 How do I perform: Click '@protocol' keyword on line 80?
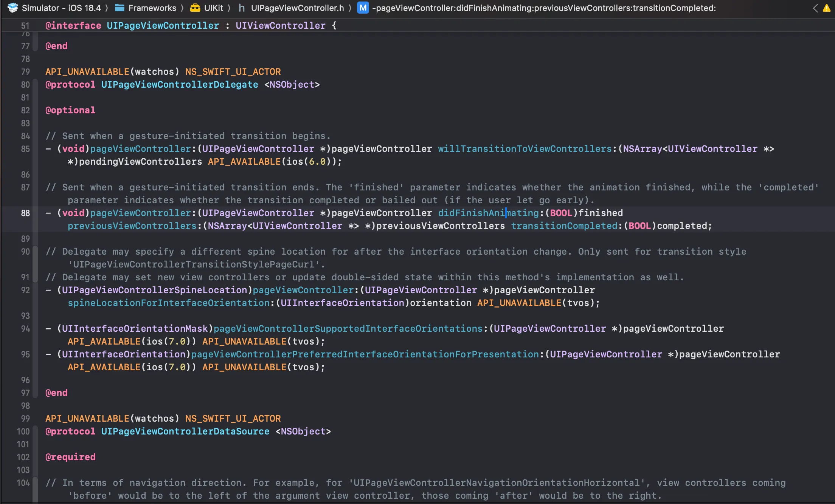(70, 85)
